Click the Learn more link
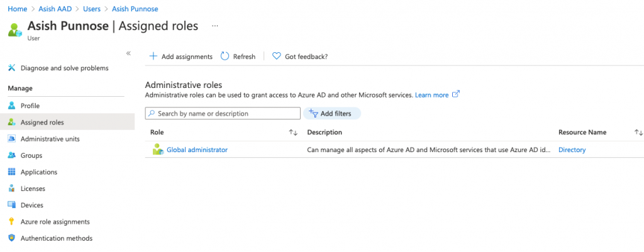This screenshot has height=252, width=644. (431, 95)
